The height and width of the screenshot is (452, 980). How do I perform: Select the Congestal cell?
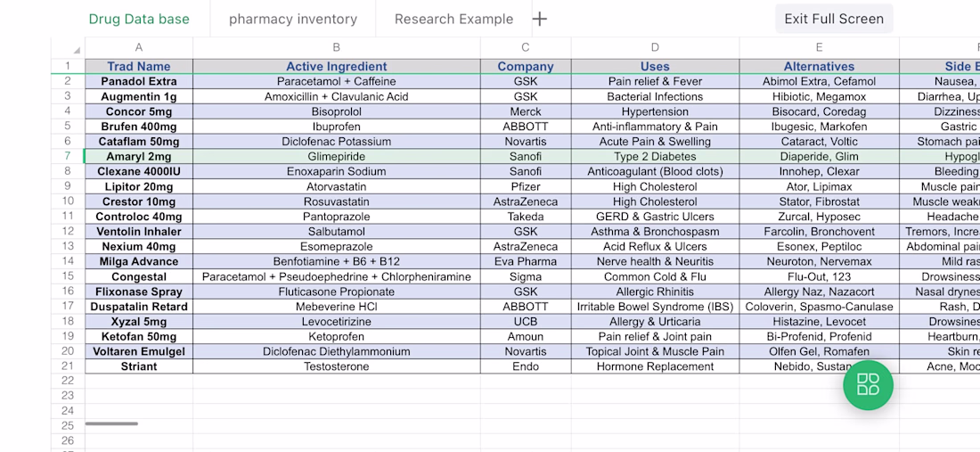139,276
